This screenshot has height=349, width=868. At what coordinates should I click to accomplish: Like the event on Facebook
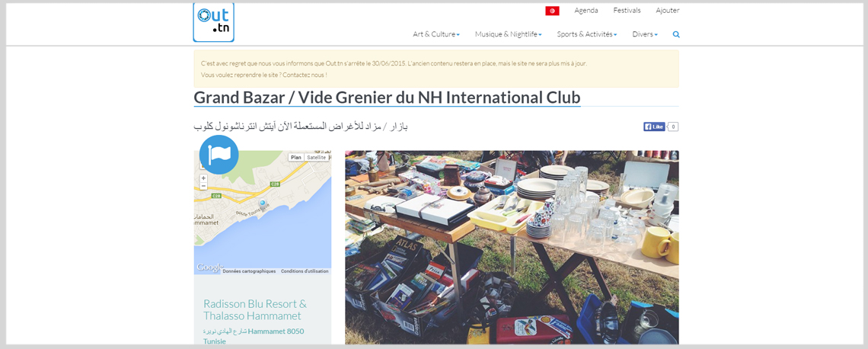click(654, 126)
